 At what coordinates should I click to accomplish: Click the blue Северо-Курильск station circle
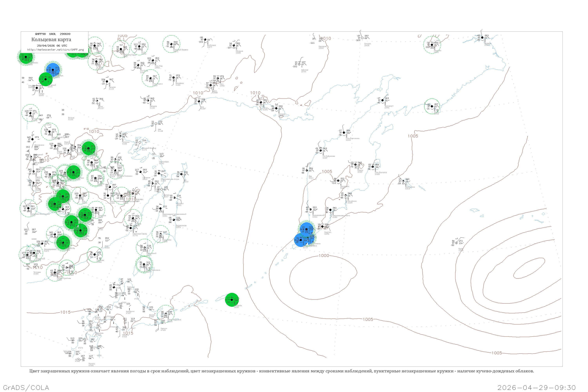(x=301, y=240)
